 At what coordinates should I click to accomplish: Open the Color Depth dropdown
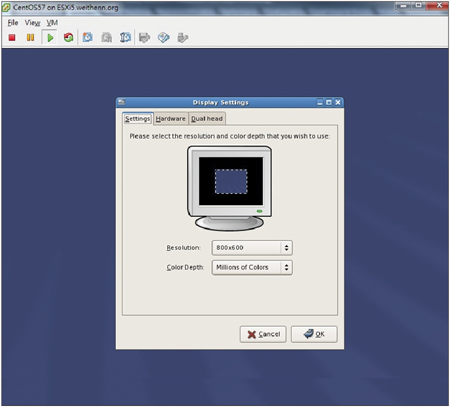pyautogui.click(x=252, y=267)
